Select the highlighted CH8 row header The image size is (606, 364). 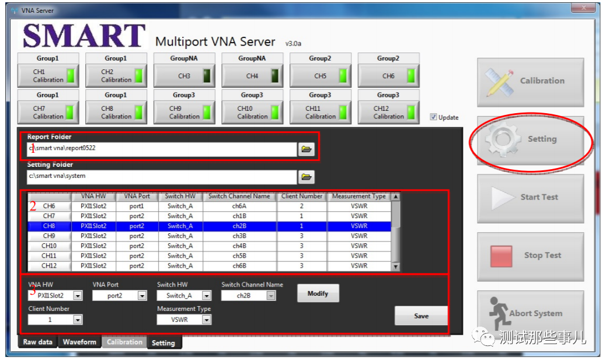[49, 226]
